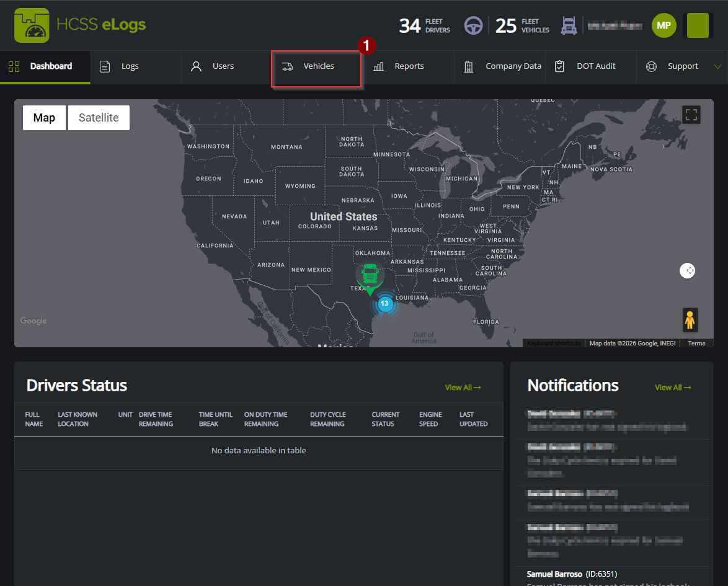The width and height of the screenshot is (728, 586).
Task: Click the DOT Audit clipboard icon
Action: [x=559, y=66]
